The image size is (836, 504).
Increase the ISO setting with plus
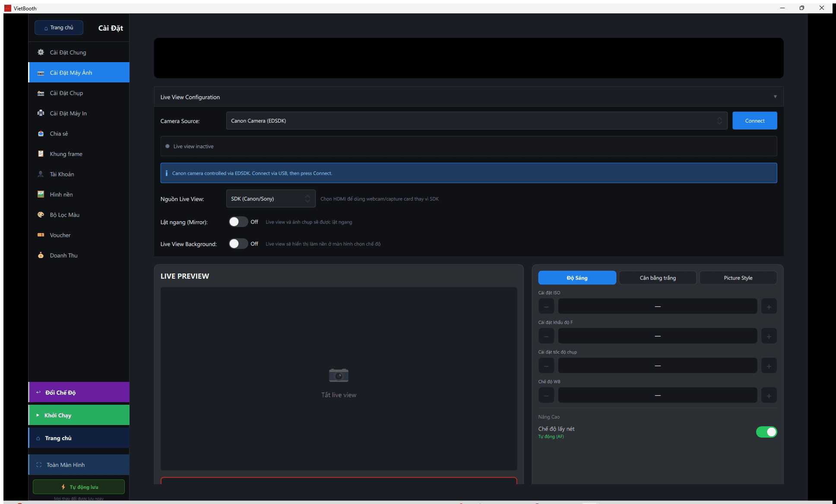(769, 307)
